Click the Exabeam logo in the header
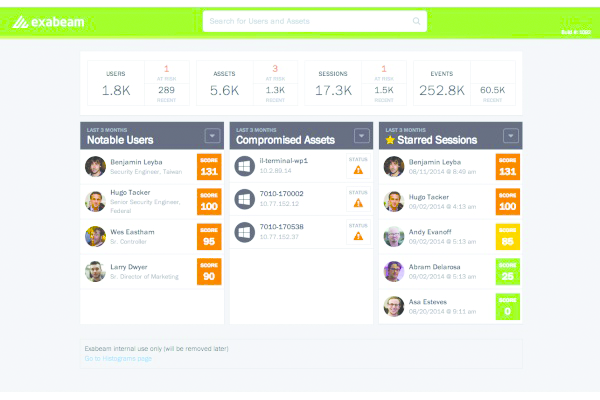Screen dimensions: 600x400 point(48,20)
